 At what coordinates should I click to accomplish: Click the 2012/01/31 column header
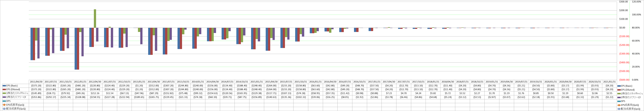click(80, 82)
